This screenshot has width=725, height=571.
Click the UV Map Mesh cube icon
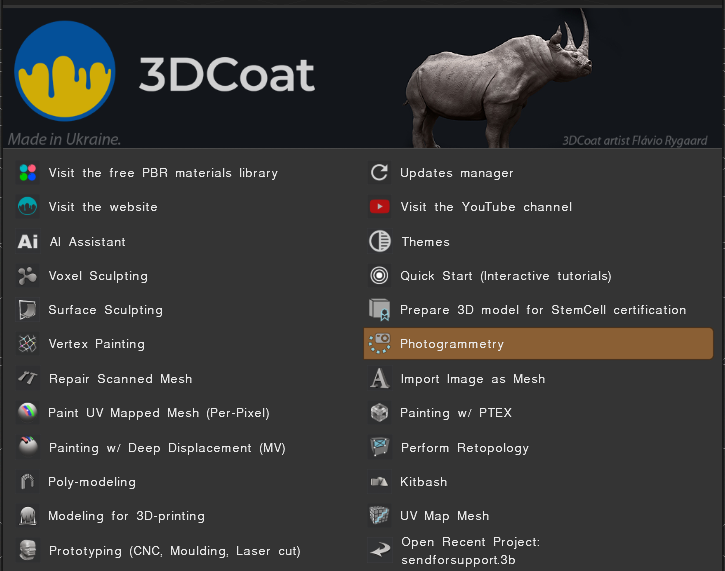pos(380,516)
